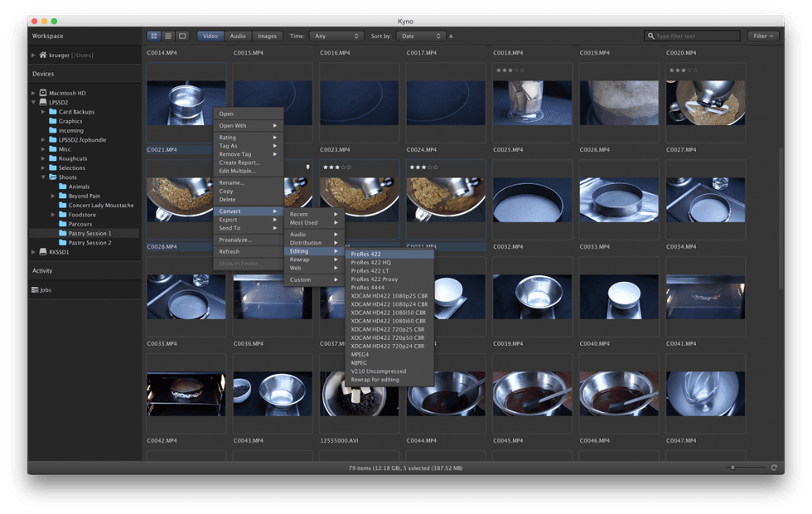Viewport: 812px width, 514px height.
Task: Click the Macintosh HD drive icon
Action: [43, 93]
